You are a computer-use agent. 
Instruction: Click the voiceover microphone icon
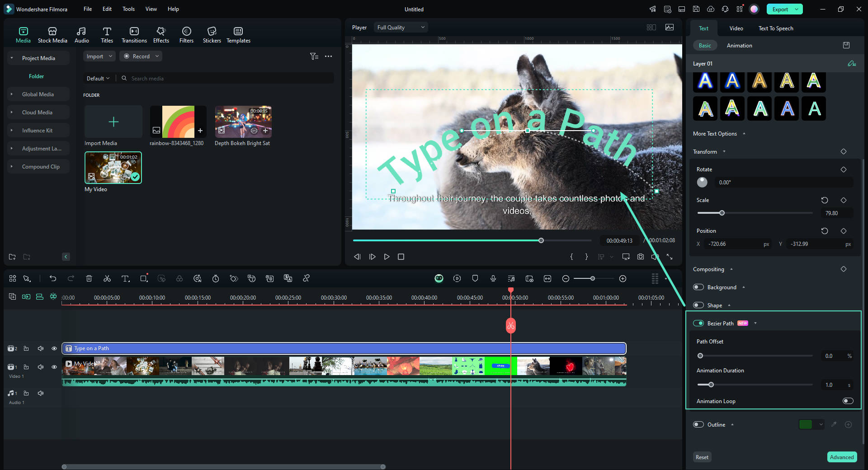[493, 278]
